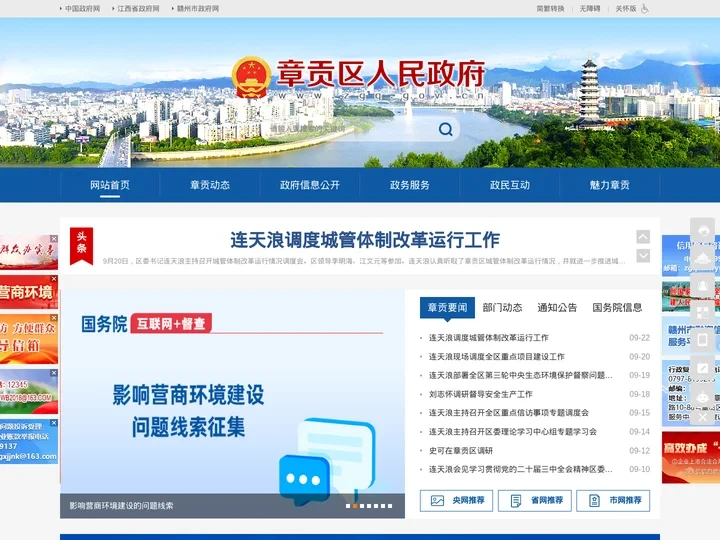Close the 群众办实事 side banner
Image resolution: width=720 pixels, height=540 pixels.
pos(54,239)
